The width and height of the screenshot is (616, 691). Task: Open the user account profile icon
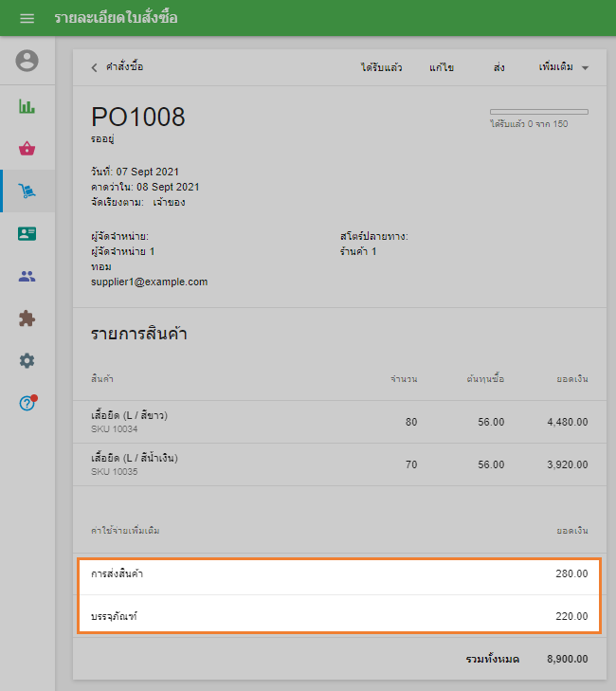click(x=27, y=61)
